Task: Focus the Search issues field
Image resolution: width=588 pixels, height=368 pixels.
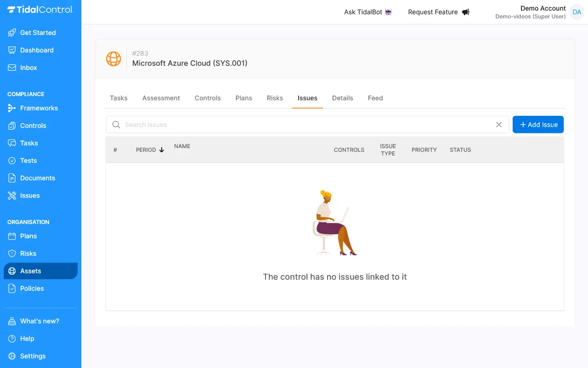Action: [x=307, y=125]
